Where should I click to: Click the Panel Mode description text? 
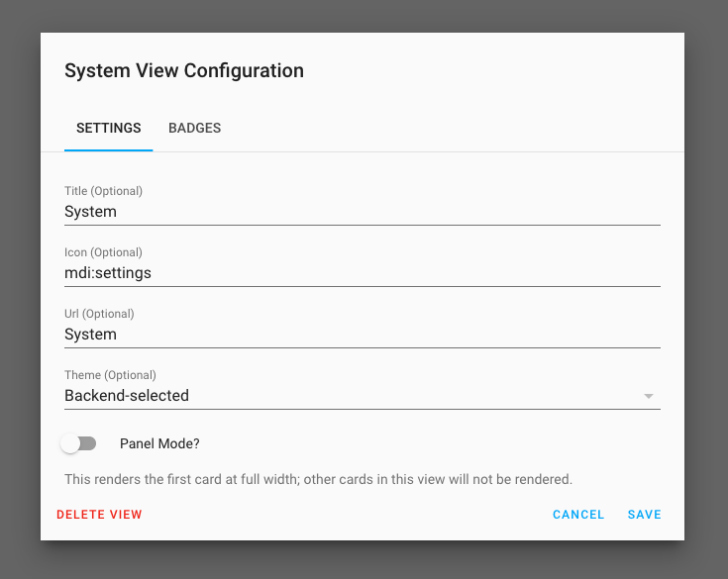click(318, 479)
